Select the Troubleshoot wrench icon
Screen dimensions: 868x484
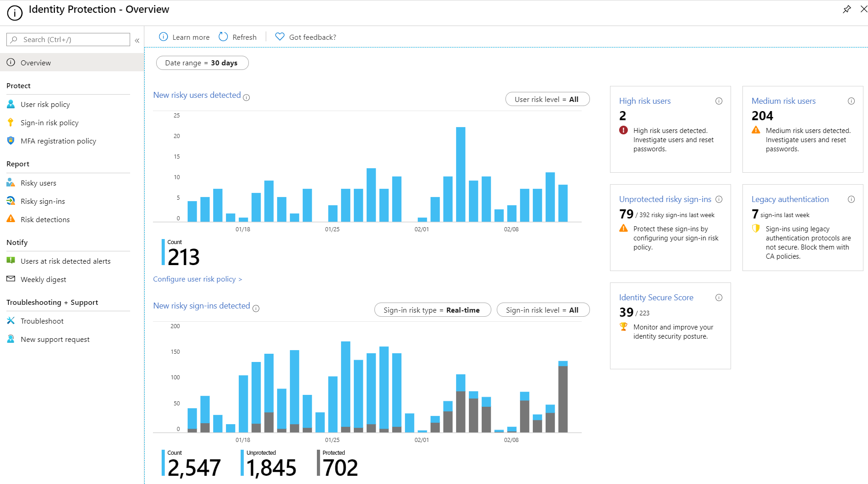click(11, 321)
